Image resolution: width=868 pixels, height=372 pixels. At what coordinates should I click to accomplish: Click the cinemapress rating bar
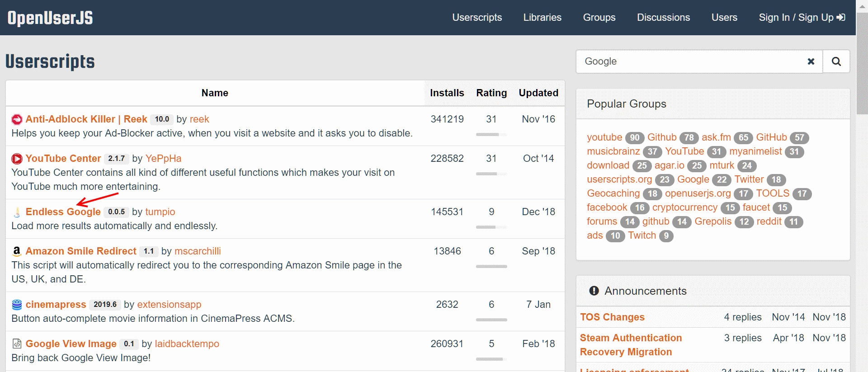(x=491, y=320)
